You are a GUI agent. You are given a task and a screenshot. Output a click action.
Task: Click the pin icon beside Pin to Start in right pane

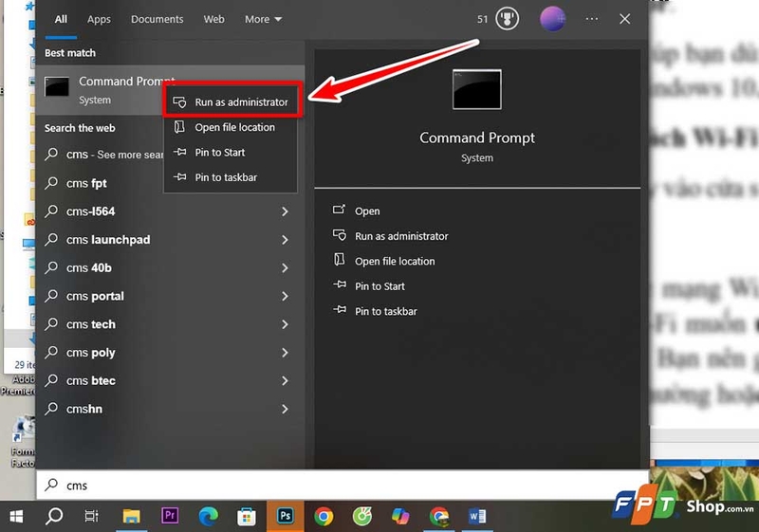click(340, 284)
